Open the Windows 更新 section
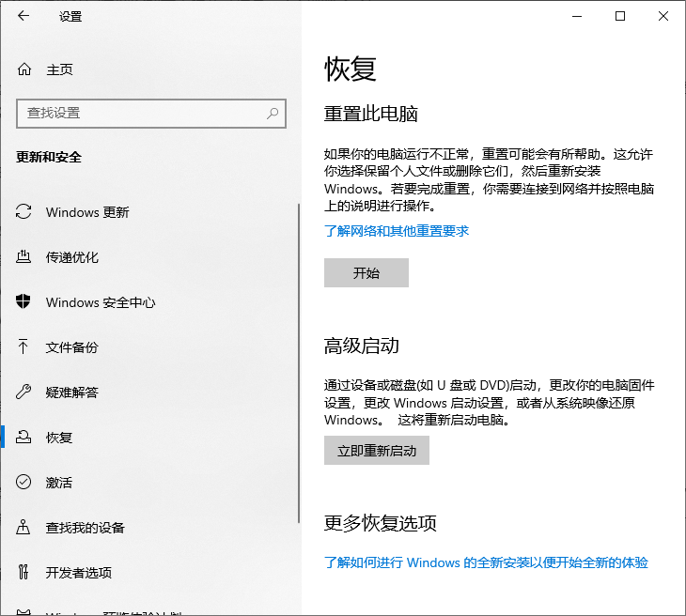Viewport: 686px width, 616px height. click(150, 212)
